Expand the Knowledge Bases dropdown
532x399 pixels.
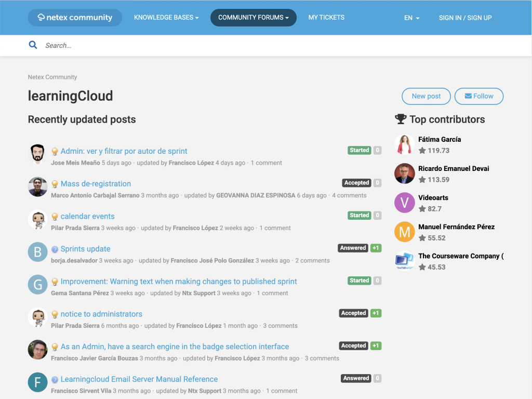coord(166,18)
